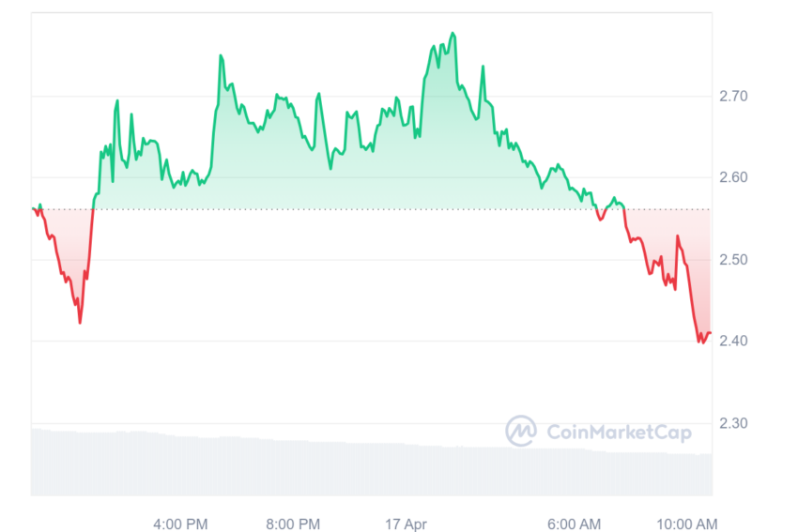Click the 2.50 price axis label
798x532 pixels.
click(x=733, y=259)
